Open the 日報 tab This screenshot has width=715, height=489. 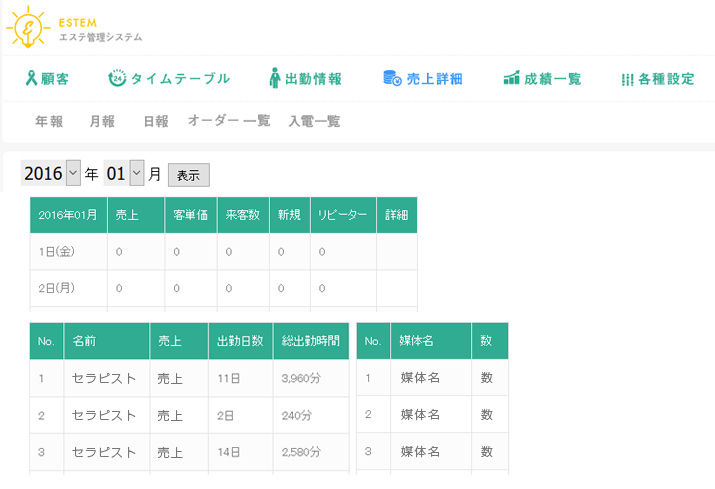(x=155, y=121)
